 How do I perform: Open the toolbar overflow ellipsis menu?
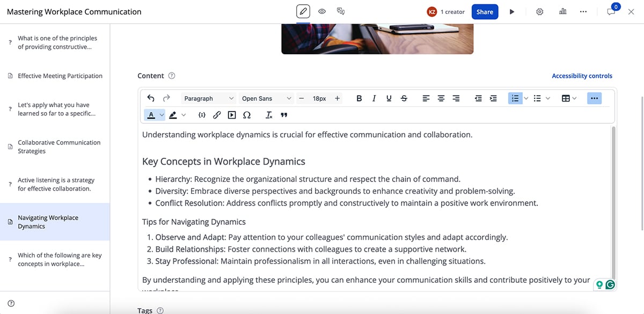[x=594, y=98]
